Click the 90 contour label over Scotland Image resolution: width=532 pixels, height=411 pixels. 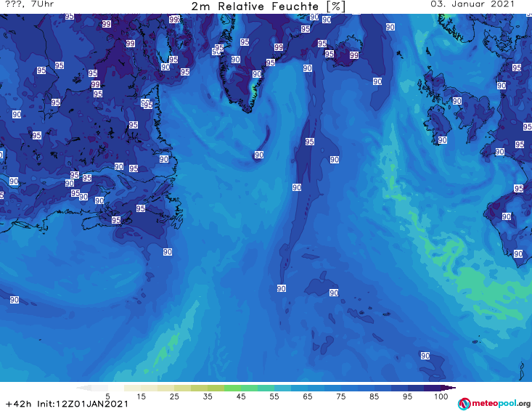pyautogui.click(x=457, y=101)
